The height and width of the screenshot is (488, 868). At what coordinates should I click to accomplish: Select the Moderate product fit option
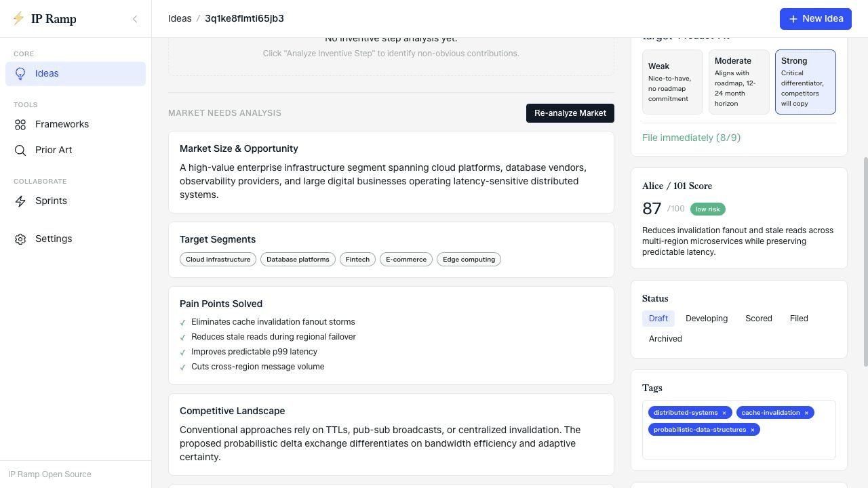point(739,82)
